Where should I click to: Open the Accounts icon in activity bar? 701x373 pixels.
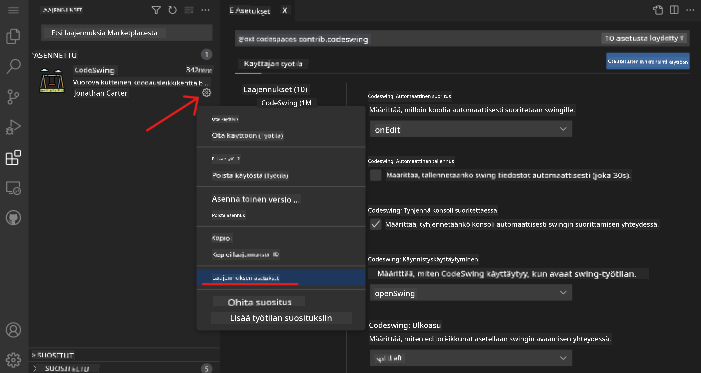(13, 330)
